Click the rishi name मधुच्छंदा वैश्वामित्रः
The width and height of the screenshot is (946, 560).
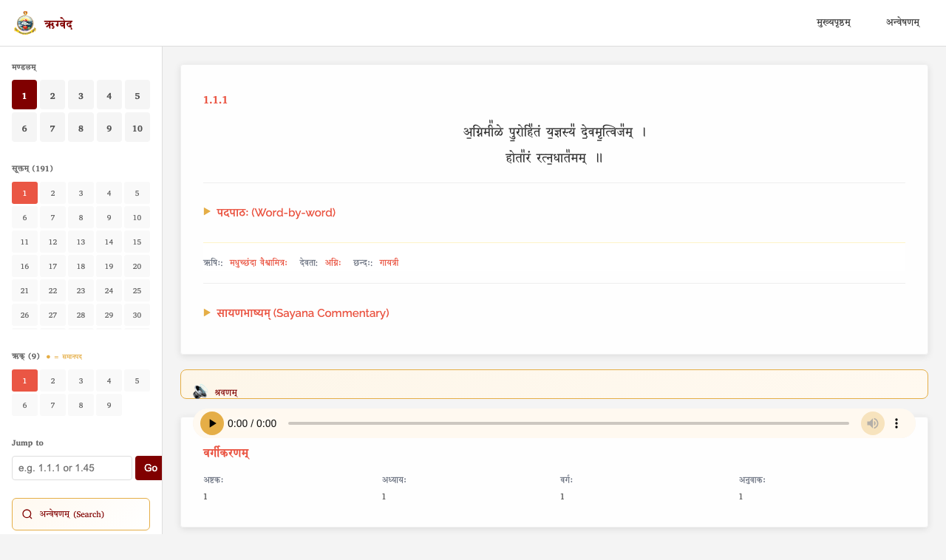[259, 262]
